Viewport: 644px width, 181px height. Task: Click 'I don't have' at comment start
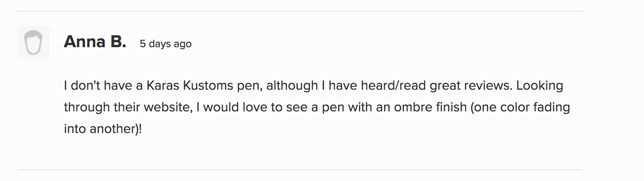[98, 85]
